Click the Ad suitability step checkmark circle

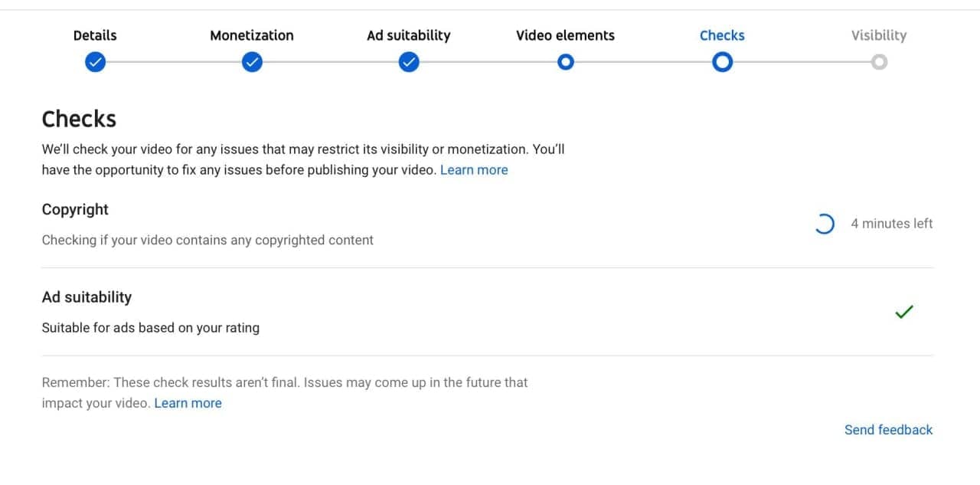tap(409, 62)
